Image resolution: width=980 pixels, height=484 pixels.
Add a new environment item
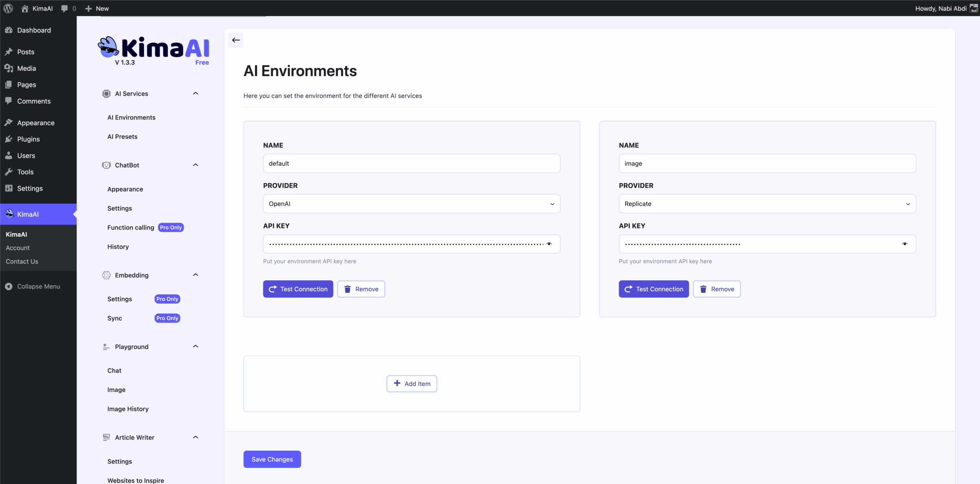[411, 383]
